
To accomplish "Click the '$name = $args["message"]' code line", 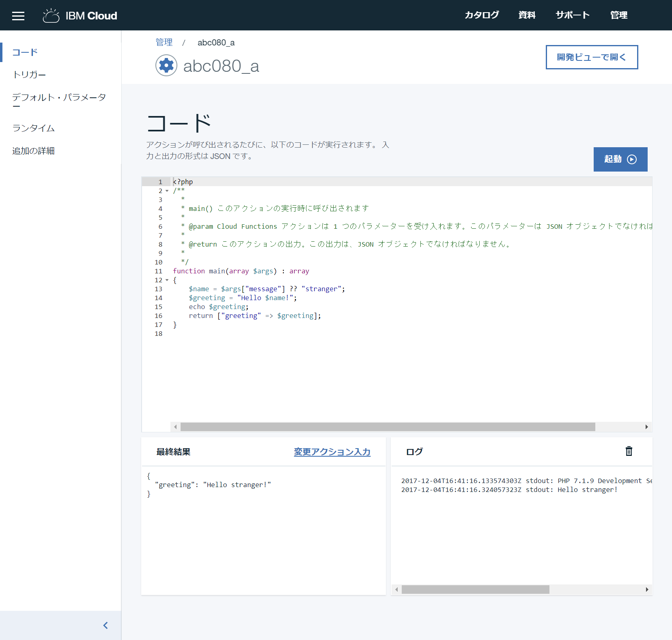I will tap(267, 289).
